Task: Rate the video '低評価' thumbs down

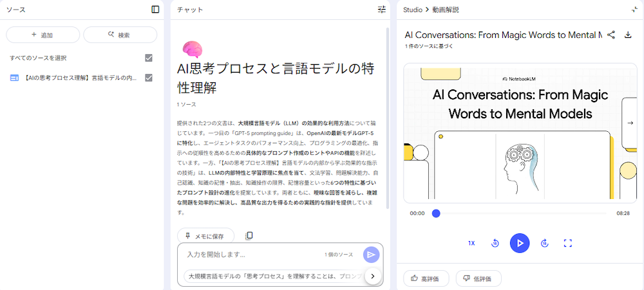Action: 478,278
